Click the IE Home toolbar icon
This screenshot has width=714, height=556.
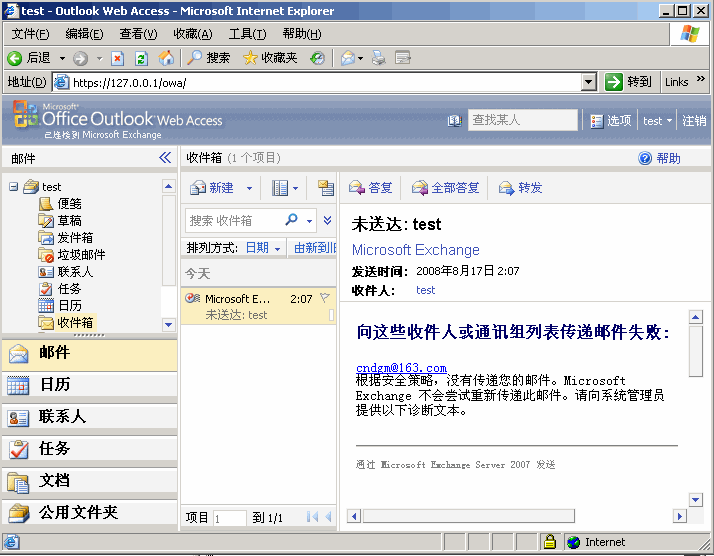pos(166,58)
